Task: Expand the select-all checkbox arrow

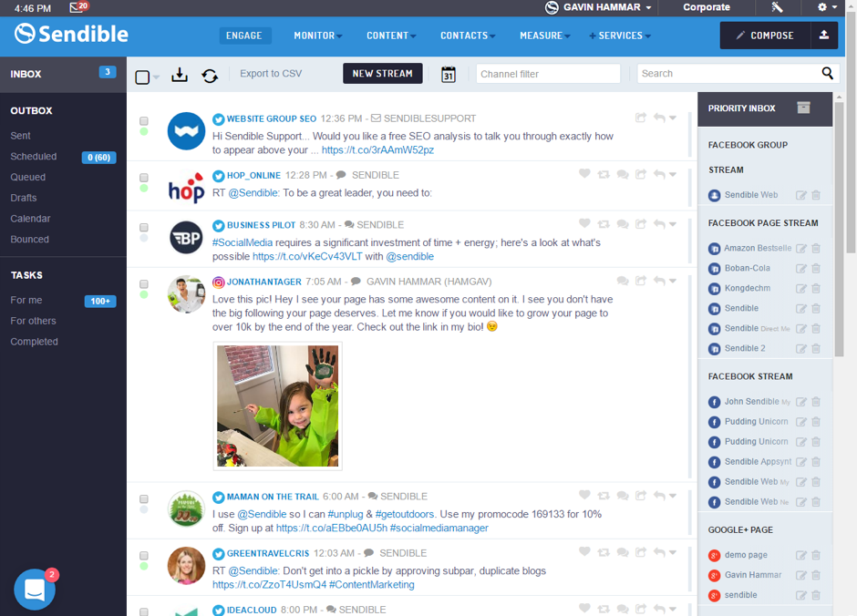Action: tap(156, 77)
